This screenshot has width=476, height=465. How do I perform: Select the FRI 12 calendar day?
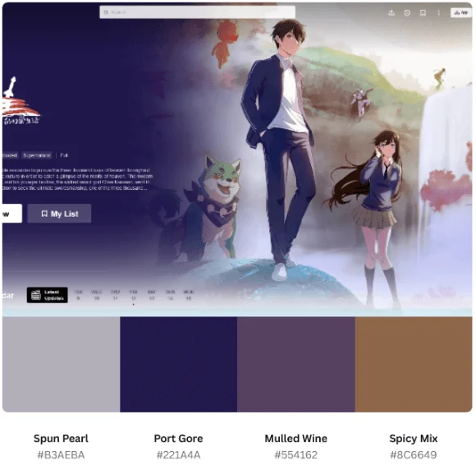133,295
